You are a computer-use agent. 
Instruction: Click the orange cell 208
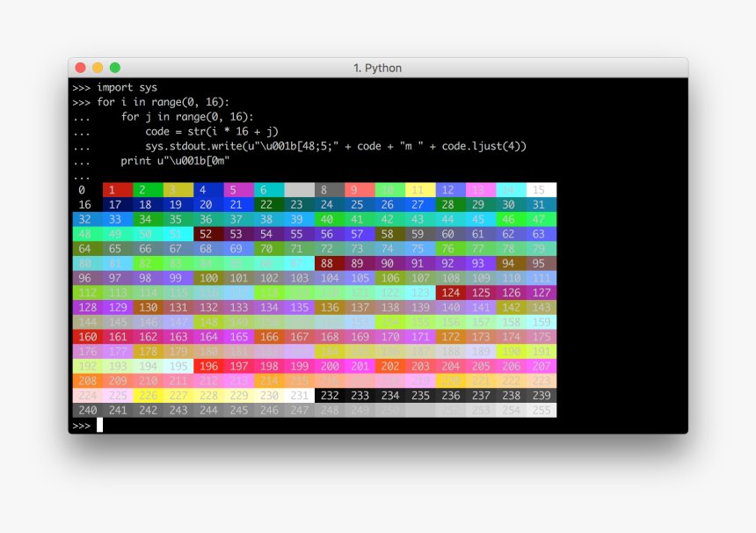tap(88, 381)
